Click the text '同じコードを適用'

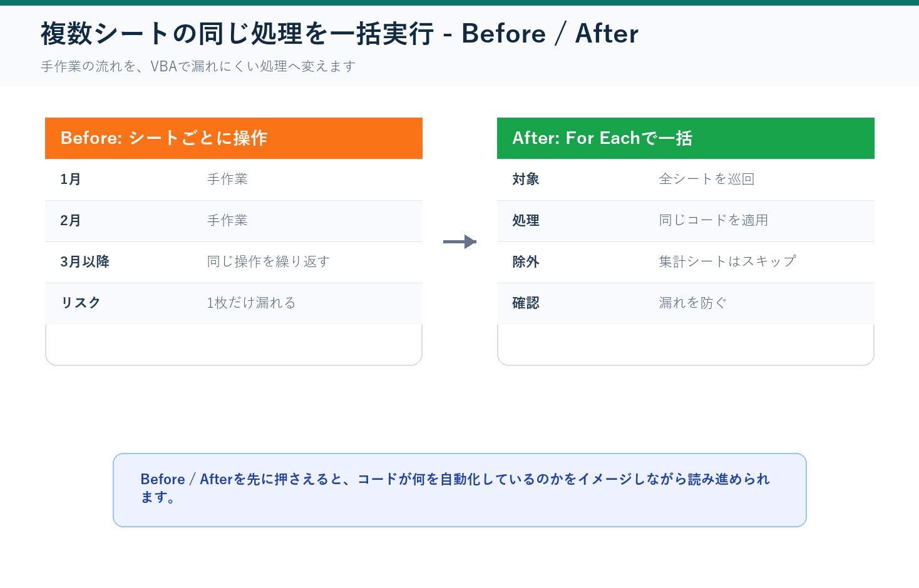[x=714, y=220]
